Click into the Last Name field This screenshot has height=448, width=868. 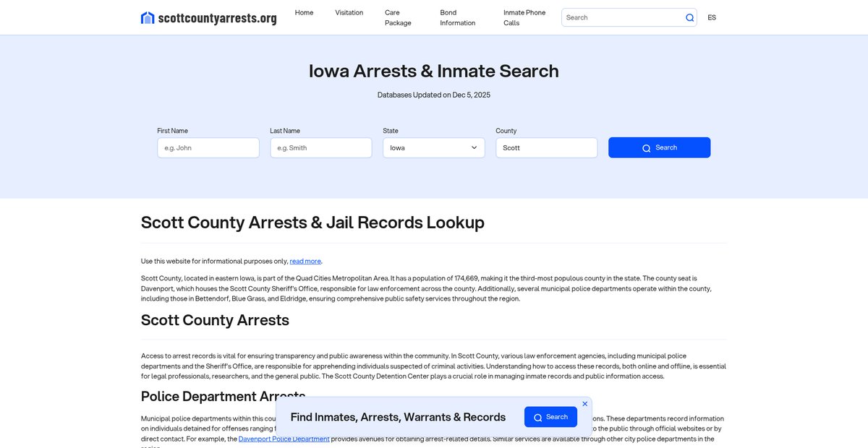pyautogui.click(x=321, y=147)
